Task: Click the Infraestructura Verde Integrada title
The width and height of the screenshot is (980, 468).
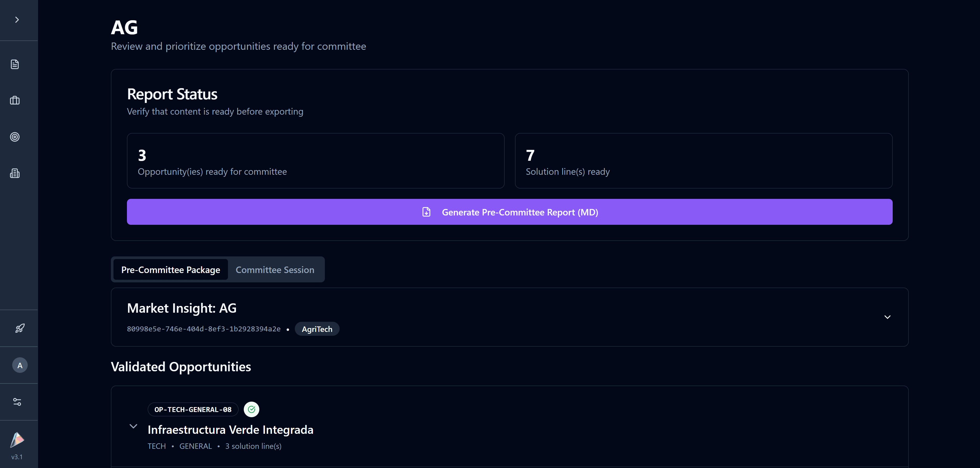Action: [230, 430]
